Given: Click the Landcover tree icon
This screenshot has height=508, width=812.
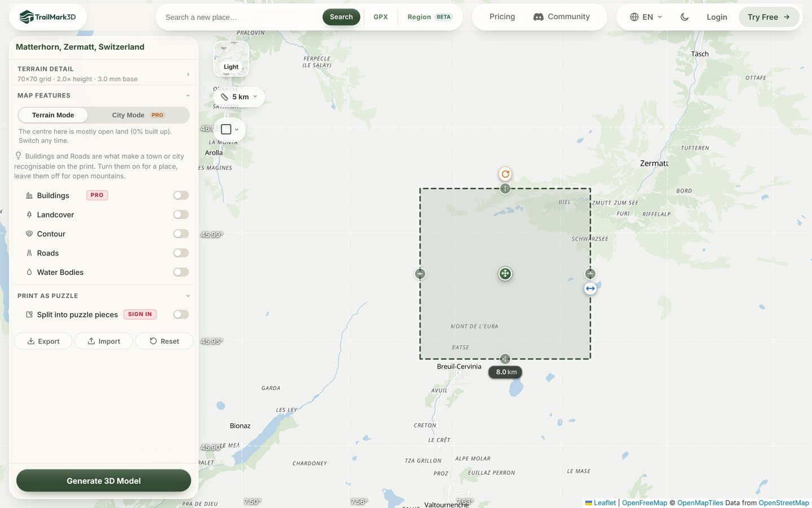Looking at the screenshot, I should pos(29,214).
